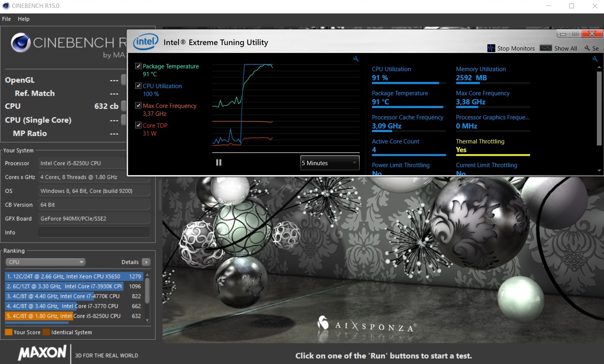Click the CB Version field 64 Bit

[94, 205]
